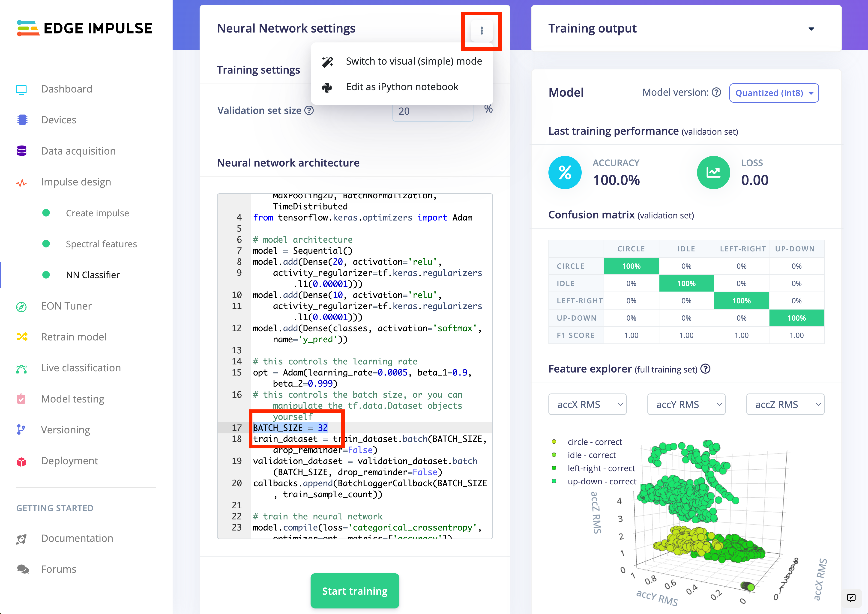The width and height of the screenshot is (868, 614).
Task: Click the LEFT-RIGHT row 100% matrix cell
Action: pyautogui.click(x=741, y=301)
